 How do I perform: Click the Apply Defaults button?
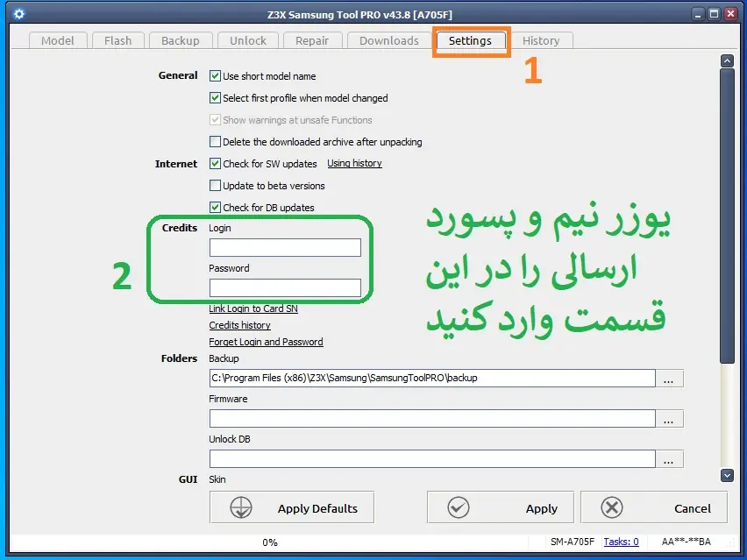pos(292,507)
